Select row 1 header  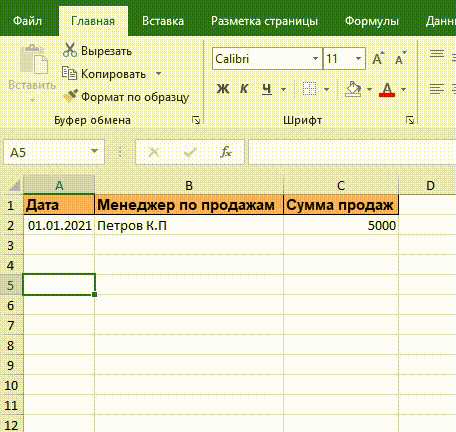[x=11, y=205]
